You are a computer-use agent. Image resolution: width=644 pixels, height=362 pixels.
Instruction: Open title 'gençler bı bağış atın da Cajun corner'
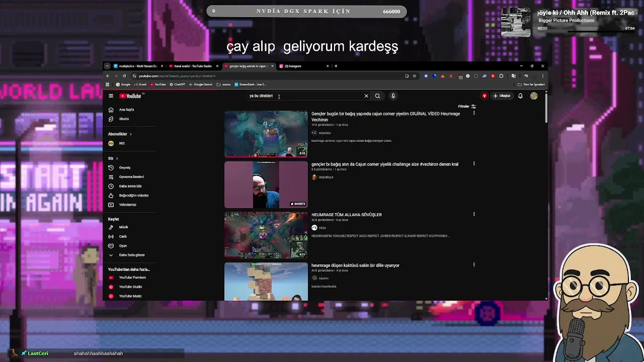tap(385, 164)
